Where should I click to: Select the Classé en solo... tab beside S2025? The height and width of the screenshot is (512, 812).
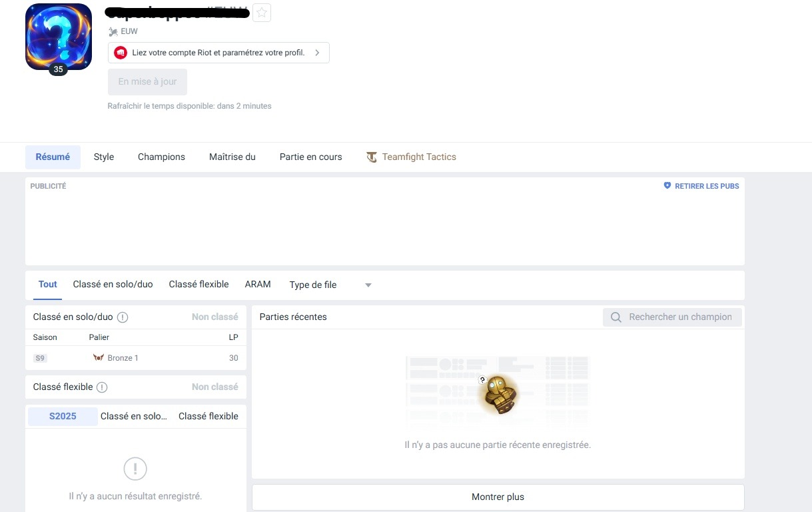134,417
